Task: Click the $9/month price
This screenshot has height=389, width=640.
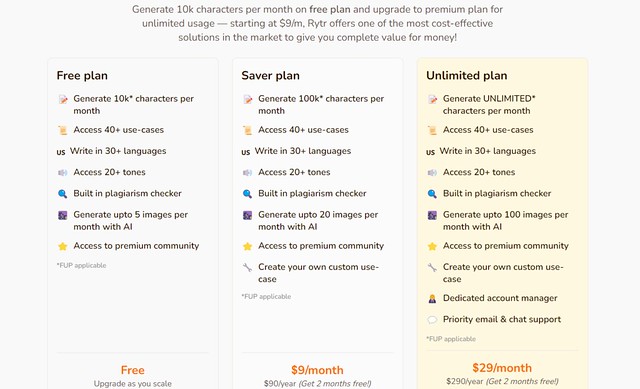Action: click(317, 370)
